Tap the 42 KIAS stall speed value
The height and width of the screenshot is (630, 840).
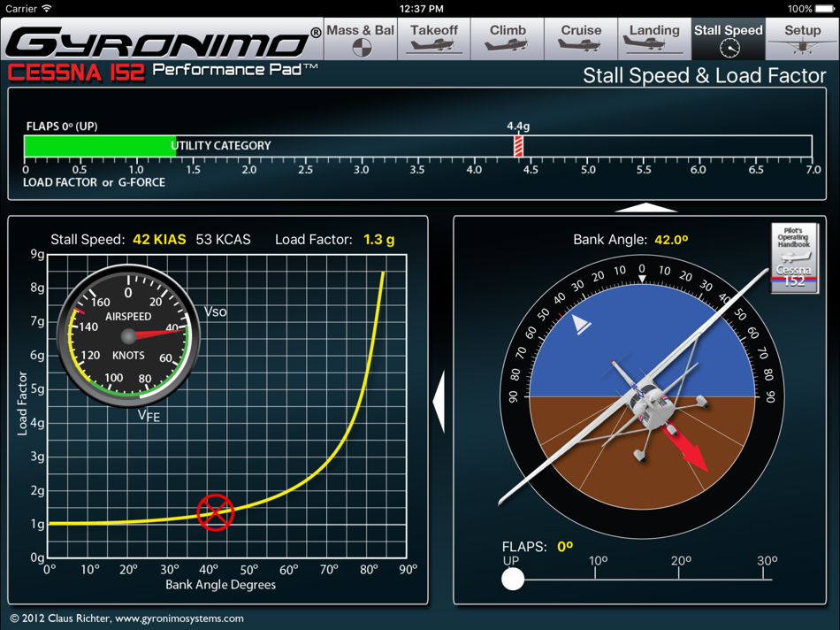tap(159, 239)
